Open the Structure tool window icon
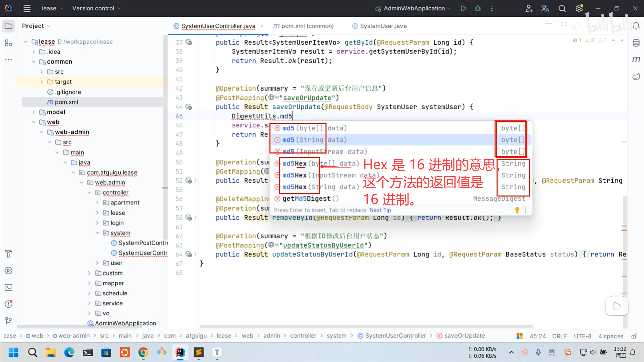Image resolution: width=644 pixels, height=362 pixels. (x=8, y=43)
